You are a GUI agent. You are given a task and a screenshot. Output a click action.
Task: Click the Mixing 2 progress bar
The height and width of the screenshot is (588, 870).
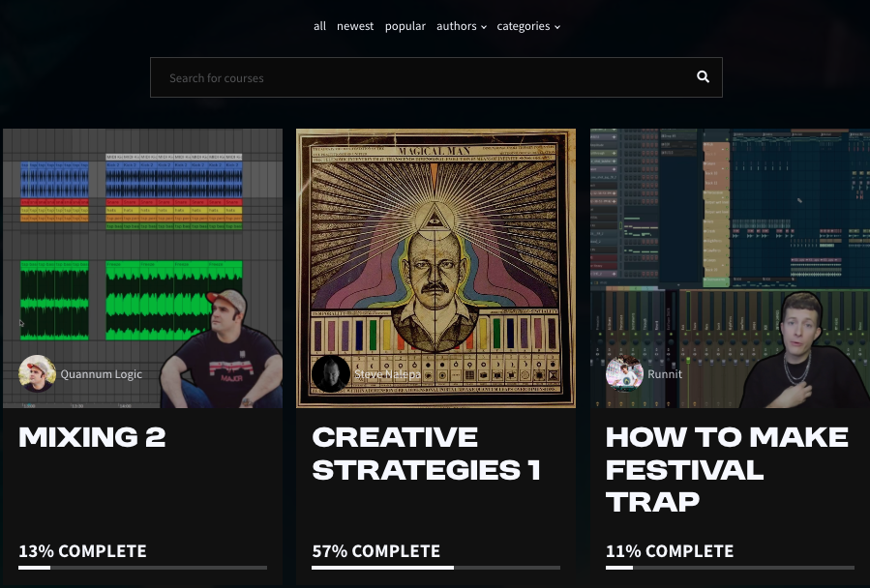142,568
